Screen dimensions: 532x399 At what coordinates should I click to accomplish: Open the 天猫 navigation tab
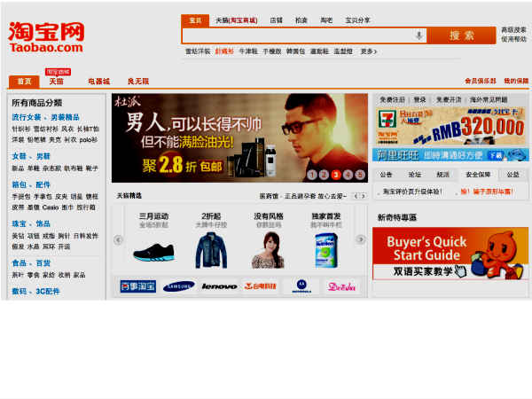click(57, 82)
